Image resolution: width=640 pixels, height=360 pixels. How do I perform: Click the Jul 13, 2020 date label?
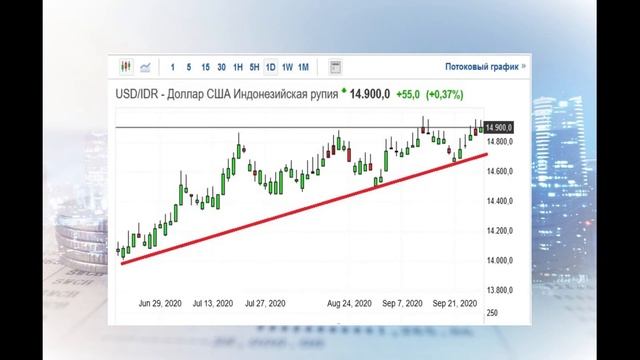point(213,304)
